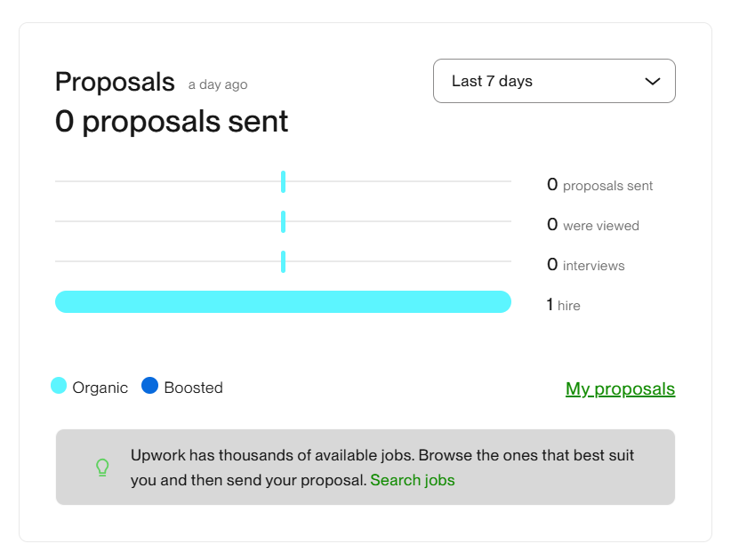
Task: Click the Search jobs link
Action: (x=412, y=480)
